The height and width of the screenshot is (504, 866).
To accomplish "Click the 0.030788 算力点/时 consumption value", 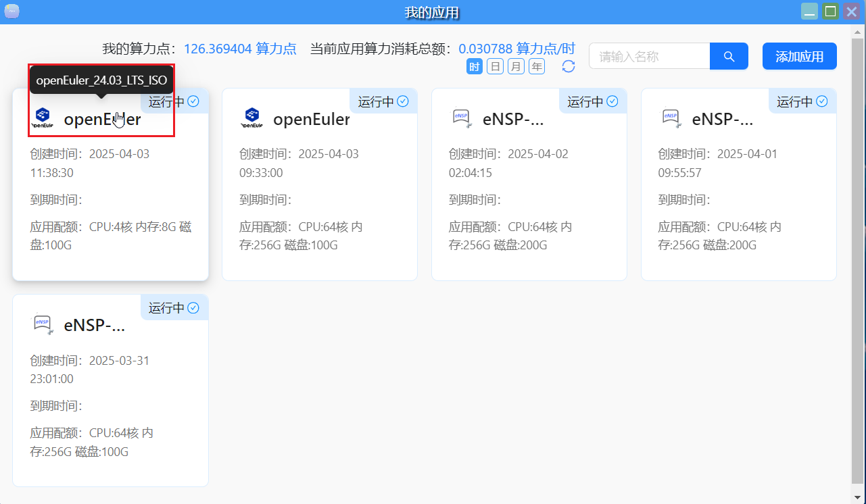I will pos(517,49).
